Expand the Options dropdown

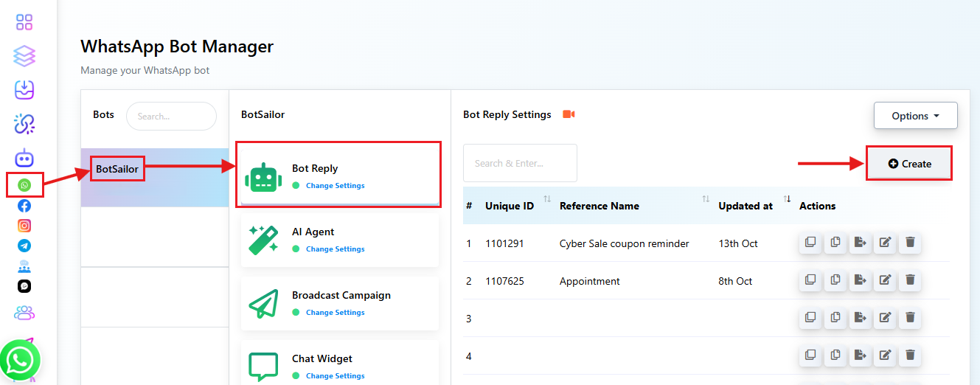point(915,116)
